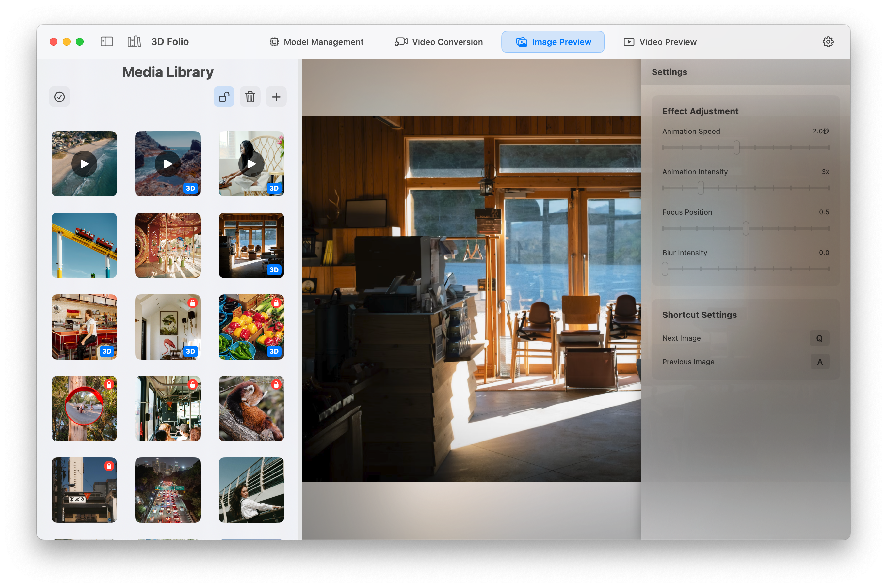Add media with the plus icon
Image resolution: width=887 pixels, height=588 pixels.
click(x=276, y=97)
